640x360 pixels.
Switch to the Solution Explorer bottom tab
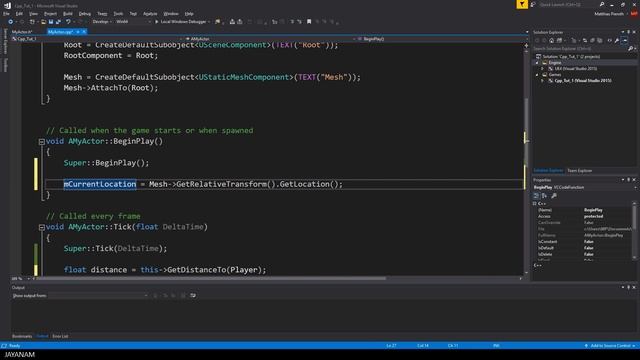pos(548,171)
